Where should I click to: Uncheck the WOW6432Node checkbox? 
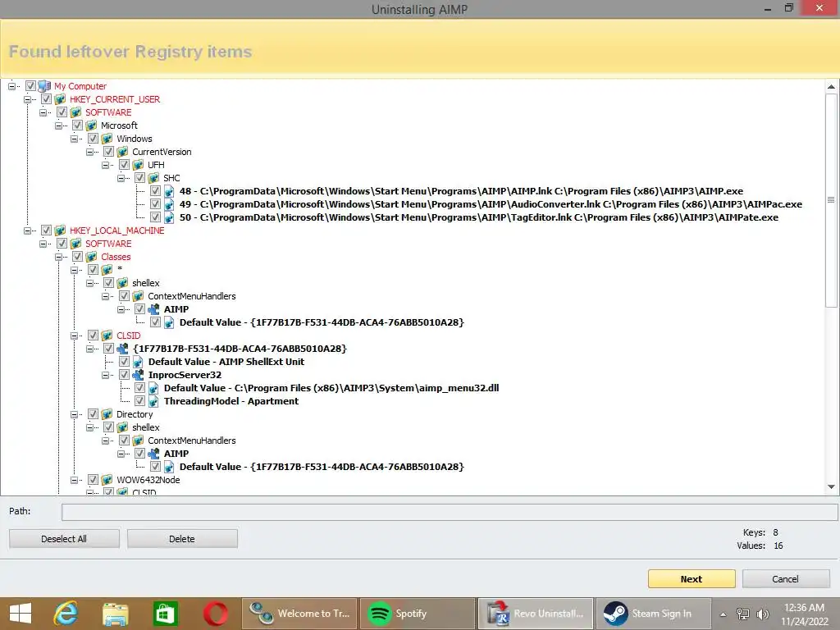click(x=93, y=479)
